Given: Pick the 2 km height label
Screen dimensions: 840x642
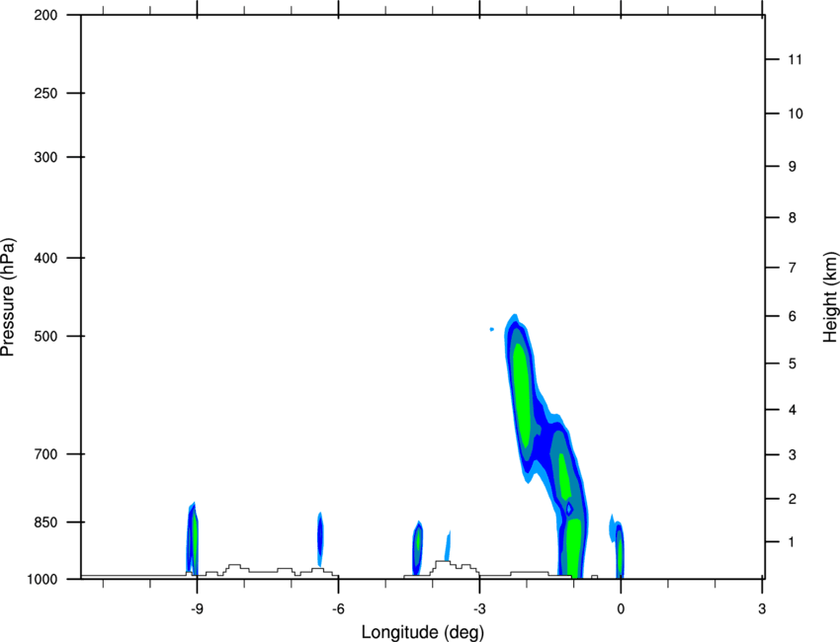Looking at the screenshot, I should [793, 499].
